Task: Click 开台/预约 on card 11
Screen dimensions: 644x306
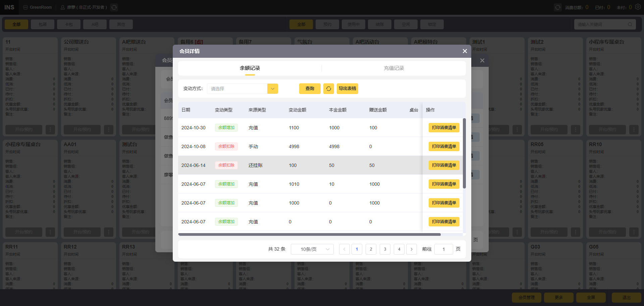Action: coord(24,130)
